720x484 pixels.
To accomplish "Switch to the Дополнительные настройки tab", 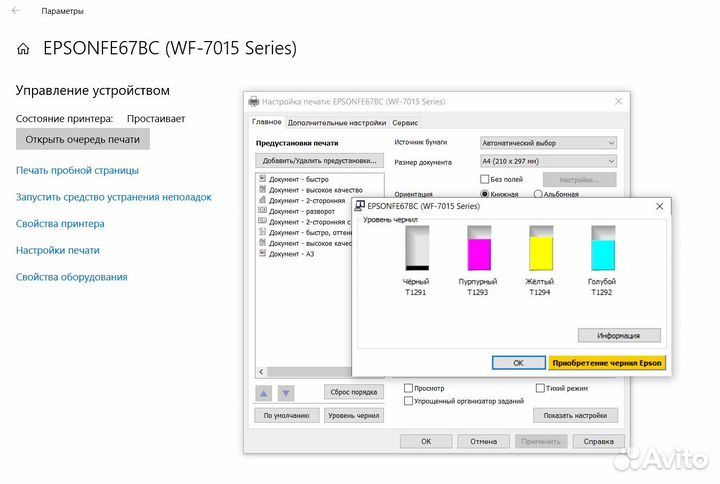I will [x=337, y=123].
